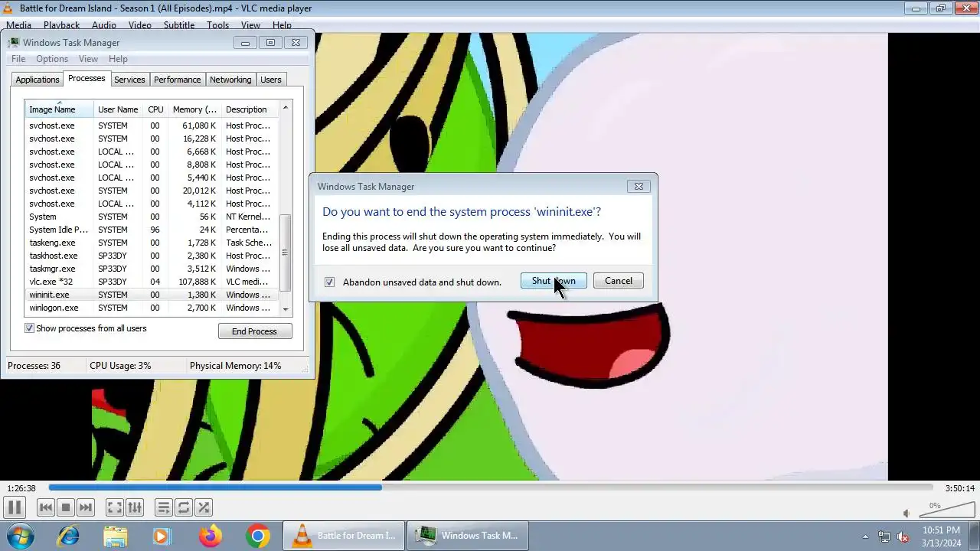Toggle the VLC playlist view
Image resolution: width=980 pixels, height=551 pixels.
[163, 507]
